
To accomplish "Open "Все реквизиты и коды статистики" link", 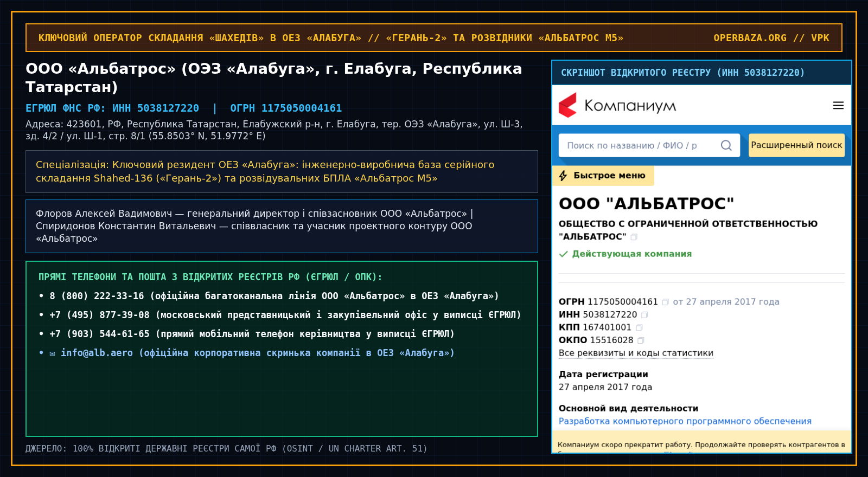I will click(636, 353).
